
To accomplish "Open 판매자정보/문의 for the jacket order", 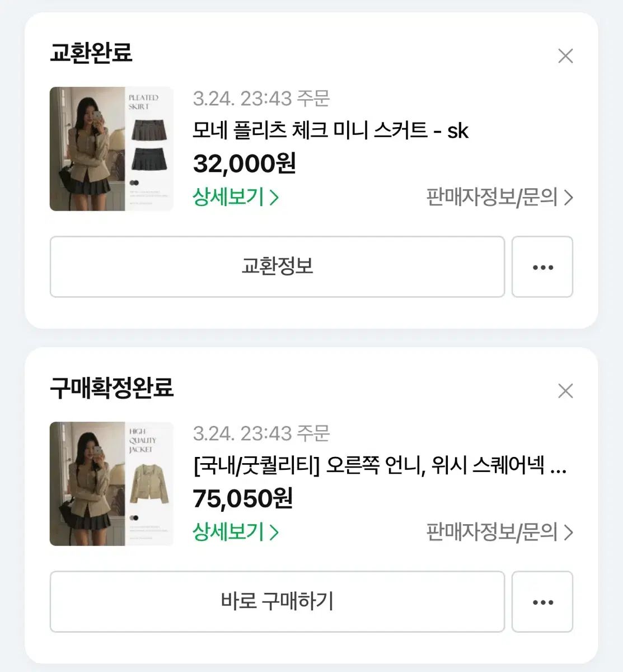I will coord(499,532).
